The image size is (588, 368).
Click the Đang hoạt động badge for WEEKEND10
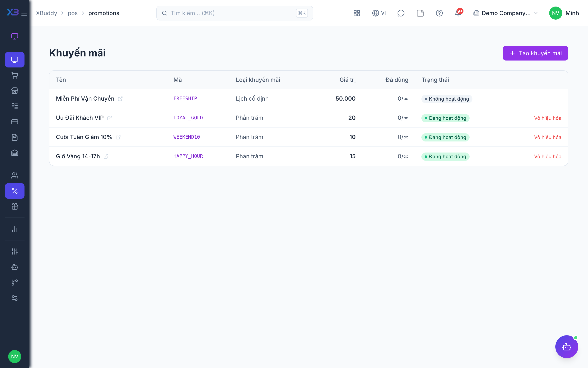(x=445, y=137)
